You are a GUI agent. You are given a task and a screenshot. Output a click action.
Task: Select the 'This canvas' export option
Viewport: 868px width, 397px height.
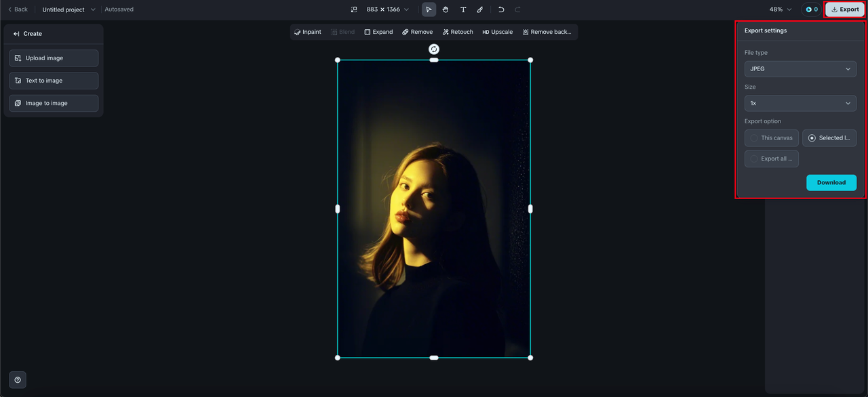771,138
